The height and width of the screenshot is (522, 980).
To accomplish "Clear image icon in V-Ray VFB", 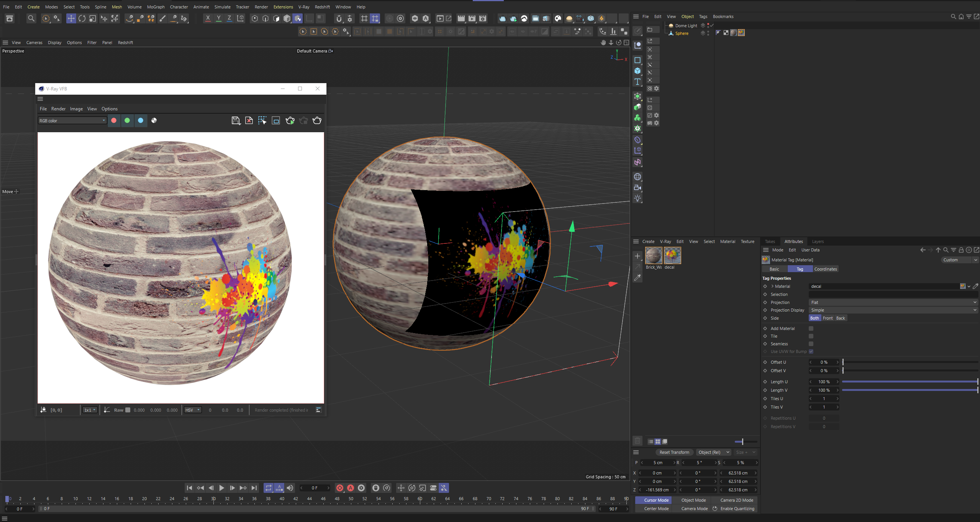I will 249,121.
